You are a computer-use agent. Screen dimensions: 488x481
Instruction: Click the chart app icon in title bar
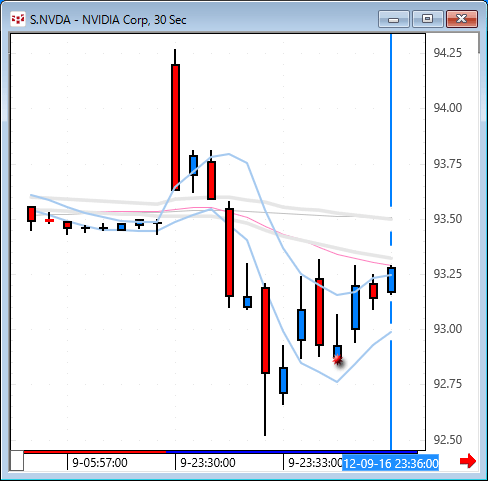coord(17,19)
